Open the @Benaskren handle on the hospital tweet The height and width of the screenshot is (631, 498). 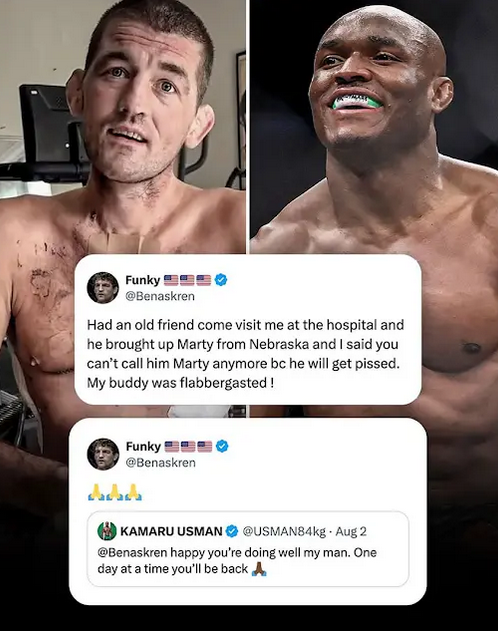[160, 296]
